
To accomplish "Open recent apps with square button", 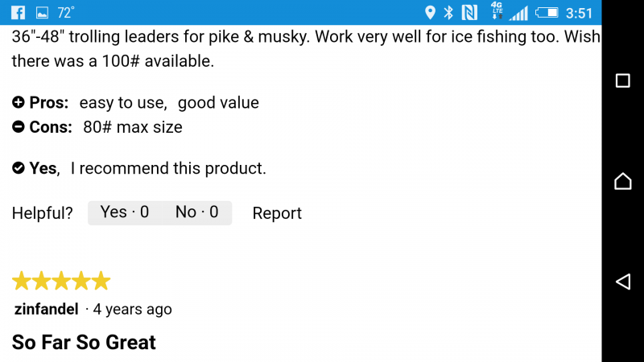I will (622, 80).
